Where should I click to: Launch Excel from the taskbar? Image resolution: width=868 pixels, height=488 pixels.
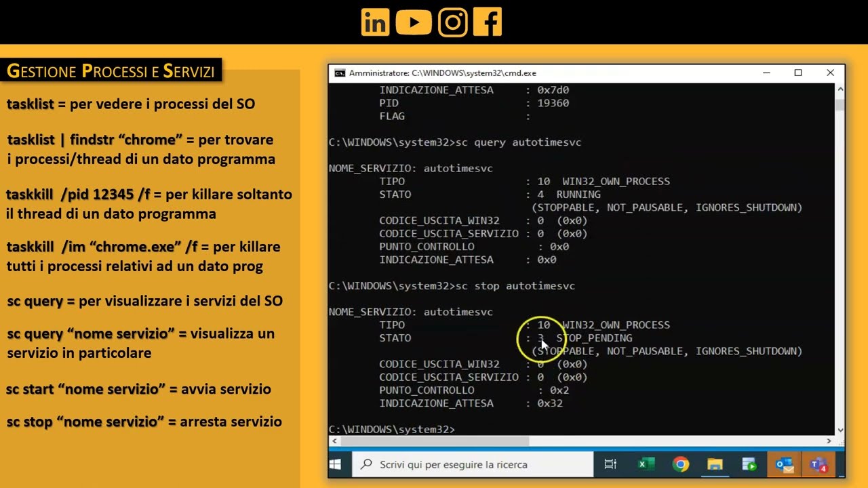point(646,464)
